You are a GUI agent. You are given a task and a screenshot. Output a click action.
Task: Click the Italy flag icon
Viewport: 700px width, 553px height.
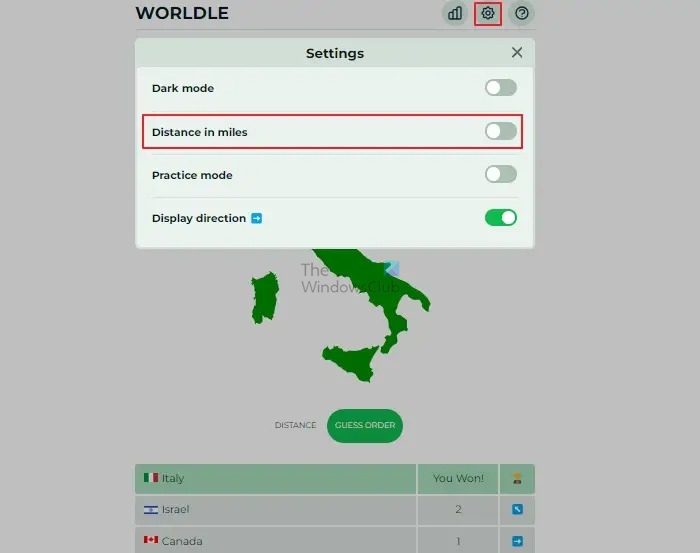(151, 478)
